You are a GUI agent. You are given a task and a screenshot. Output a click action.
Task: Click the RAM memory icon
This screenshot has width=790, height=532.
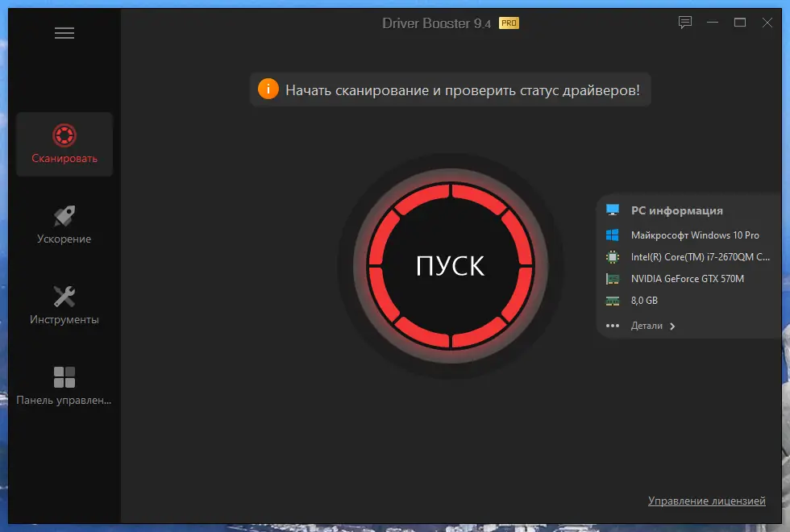pos(613,301)
